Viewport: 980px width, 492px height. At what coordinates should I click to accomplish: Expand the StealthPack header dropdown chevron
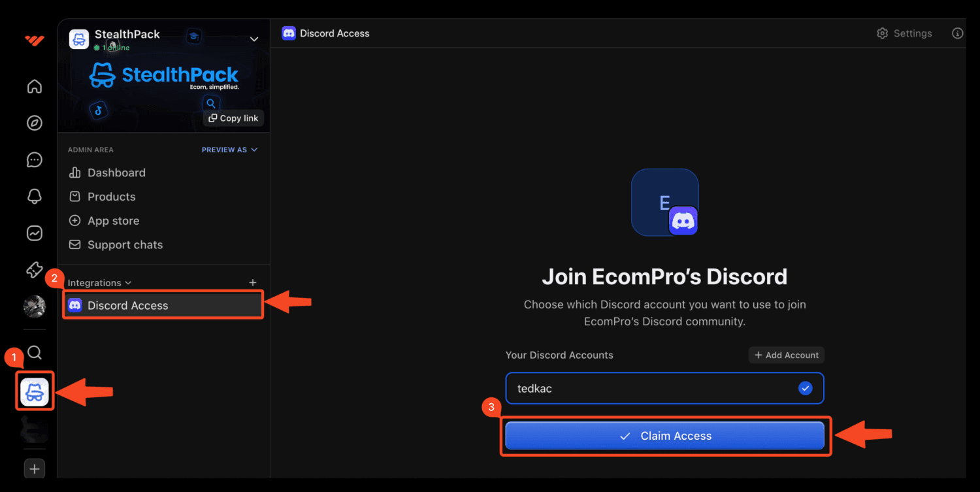(254, 39)
